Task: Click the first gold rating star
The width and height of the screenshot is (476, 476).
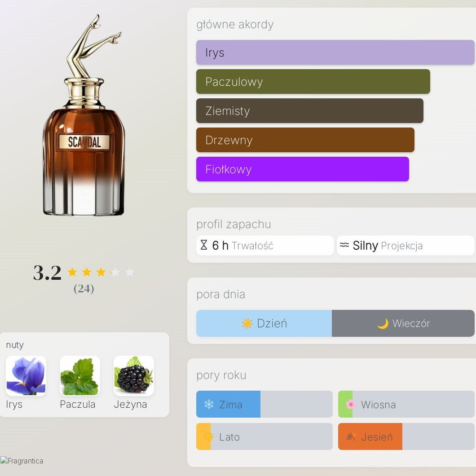Action: pyautogui.click(x=72, y=272)
